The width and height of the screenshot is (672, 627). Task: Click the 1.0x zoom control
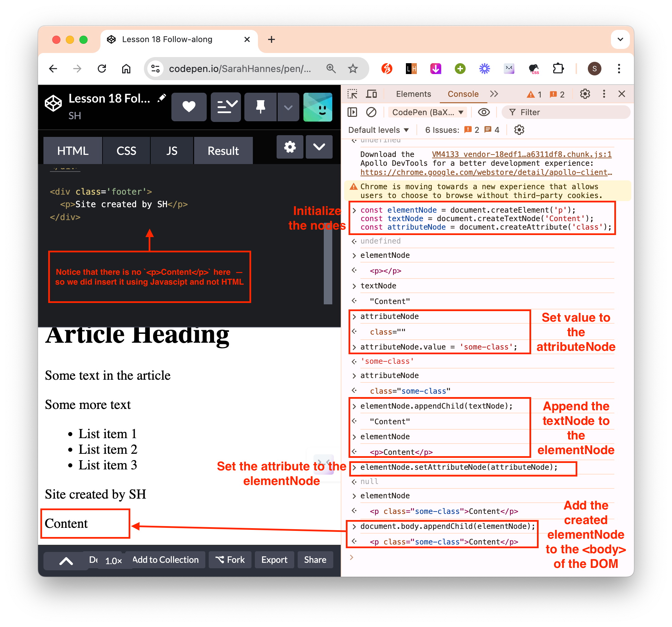click(x=113, y=561)
